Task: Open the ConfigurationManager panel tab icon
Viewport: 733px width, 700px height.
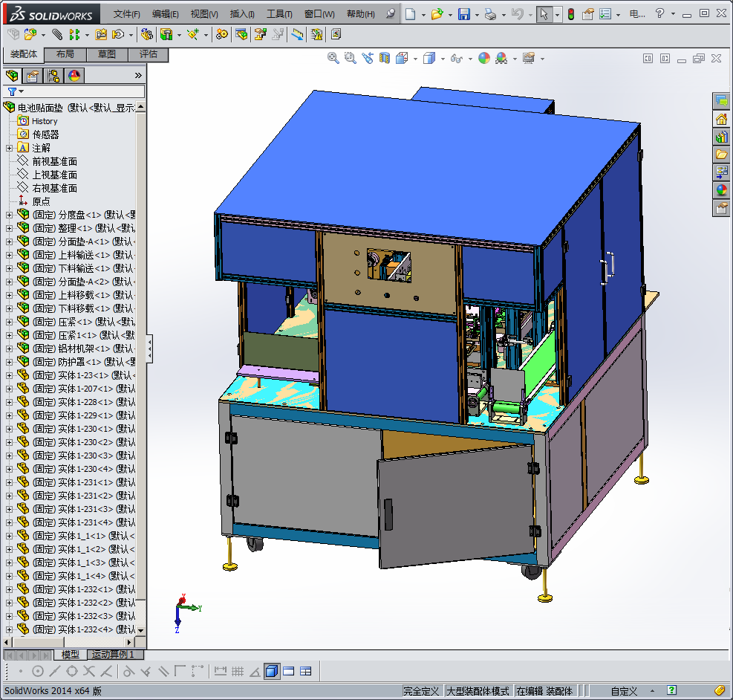Action: [x=53, y=76]
